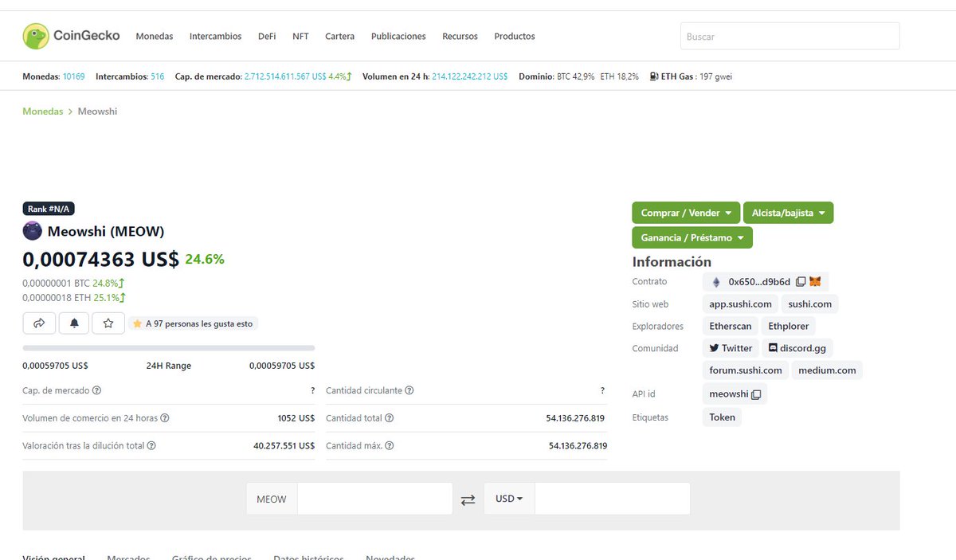956x560 pixels.
Task: Open the discord.gg community link
Action: point(797,348)
